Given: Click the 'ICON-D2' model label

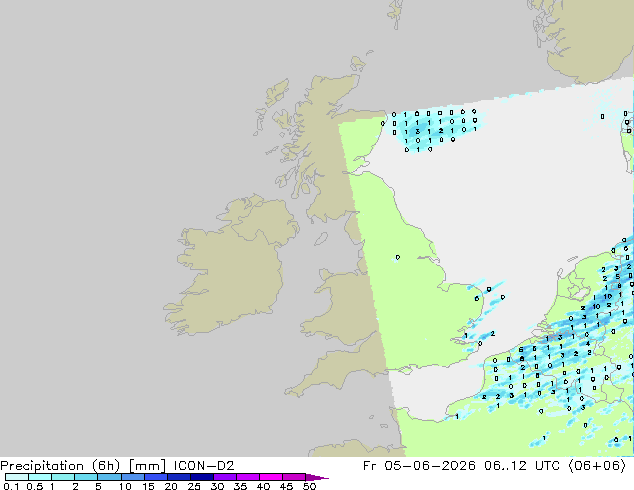Looking at the screenshot, I should [204, 466].
